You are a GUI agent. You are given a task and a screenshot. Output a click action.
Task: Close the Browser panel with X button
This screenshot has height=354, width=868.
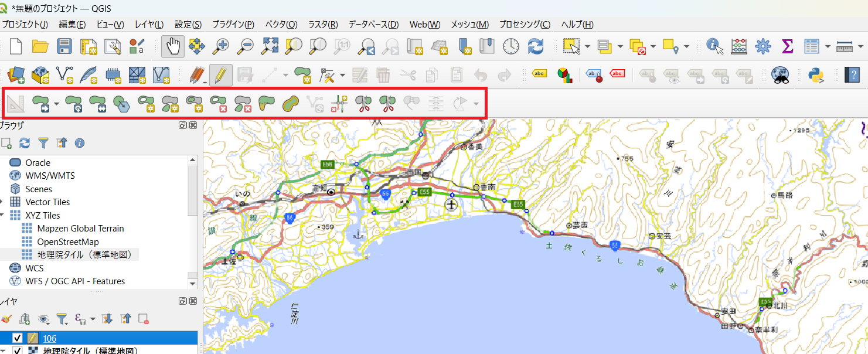[192, 125]
